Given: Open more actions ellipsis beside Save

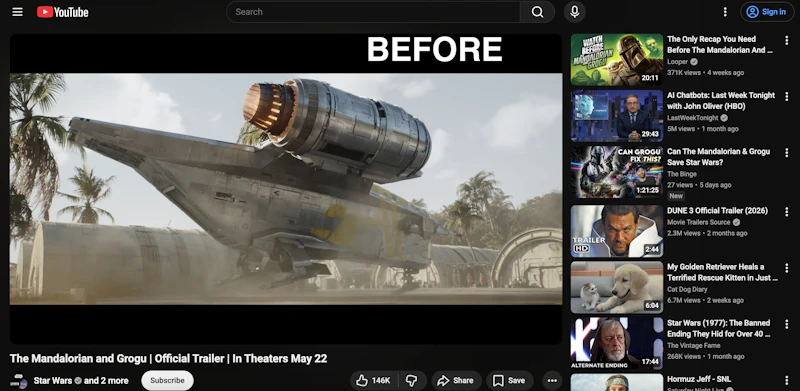Looking at the screenshot, I should 552,380.
